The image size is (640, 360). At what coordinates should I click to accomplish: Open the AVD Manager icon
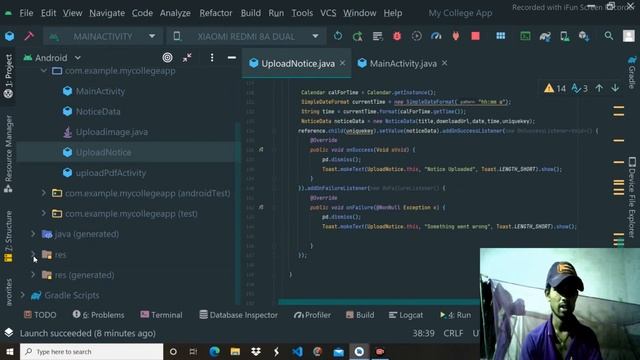[x=565, y=36]
